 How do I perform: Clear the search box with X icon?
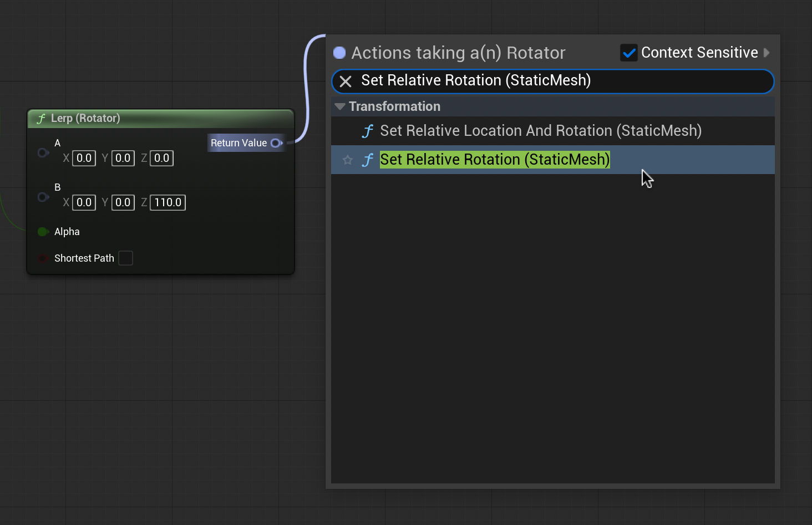346,81
